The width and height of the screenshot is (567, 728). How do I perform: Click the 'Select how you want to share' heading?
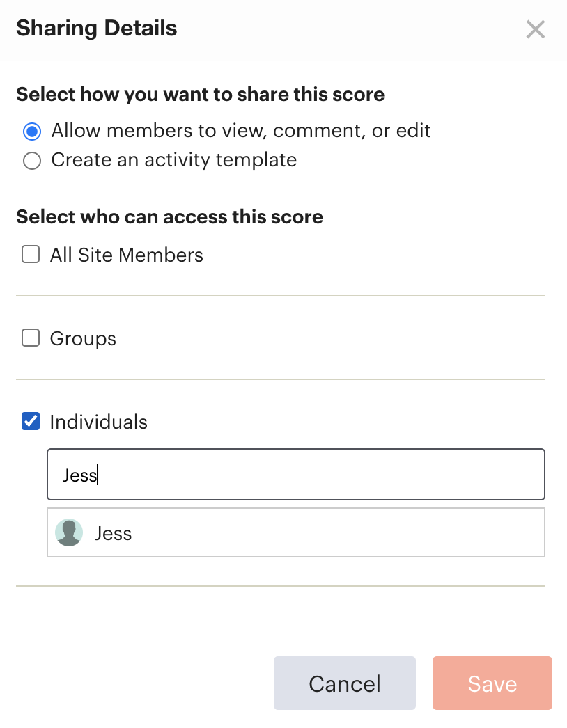(x=201, y=94)
